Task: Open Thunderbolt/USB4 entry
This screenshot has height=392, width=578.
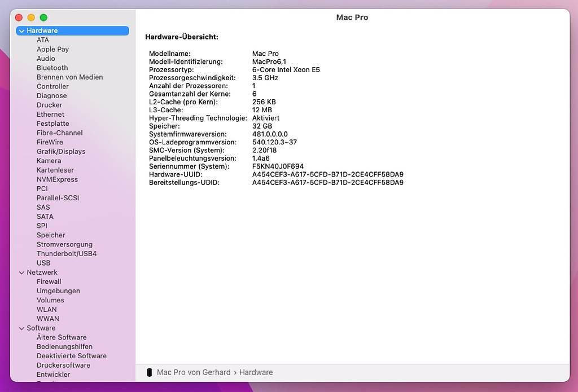Action: tap(67, 253)
